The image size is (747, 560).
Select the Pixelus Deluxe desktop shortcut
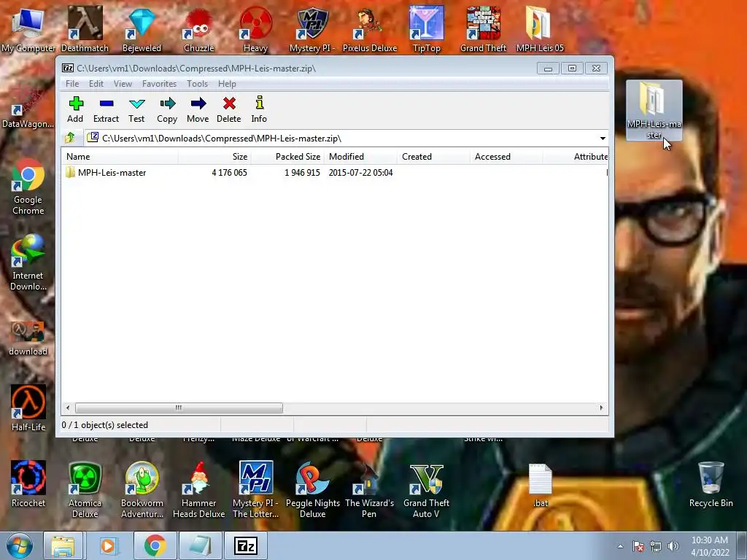click(369, 29)
